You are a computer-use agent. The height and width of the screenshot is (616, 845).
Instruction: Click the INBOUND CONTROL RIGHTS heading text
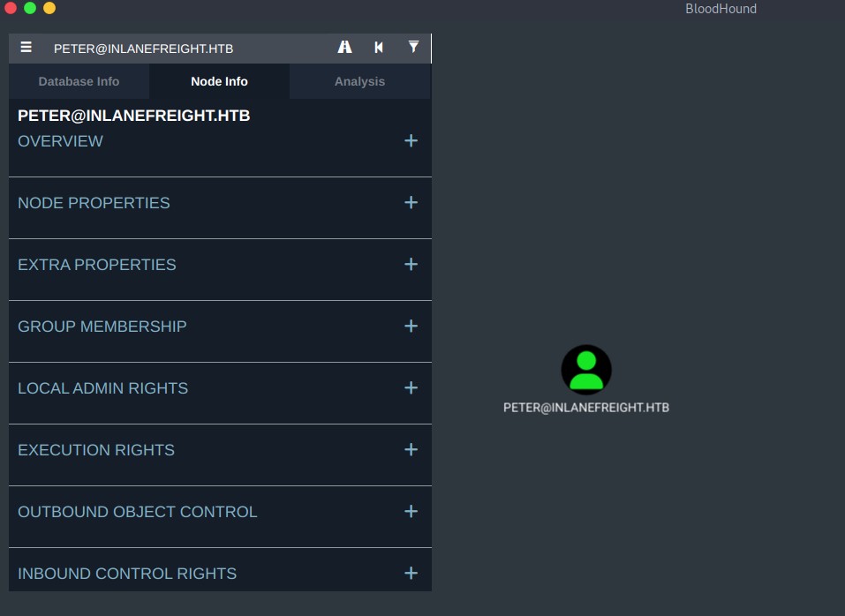tap(127, 574)
